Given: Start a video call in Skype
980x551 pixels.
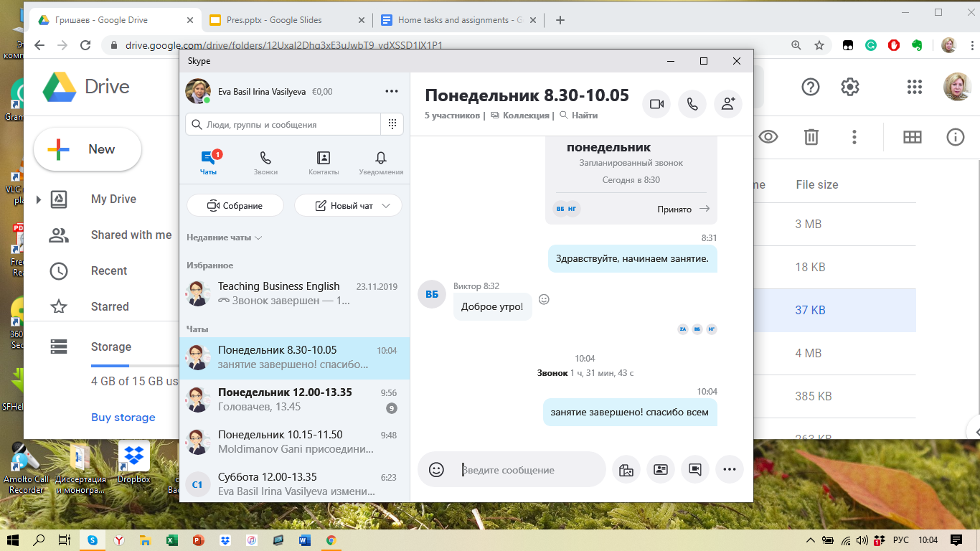Looking at the screenshot, I should (x=656, y=104).
